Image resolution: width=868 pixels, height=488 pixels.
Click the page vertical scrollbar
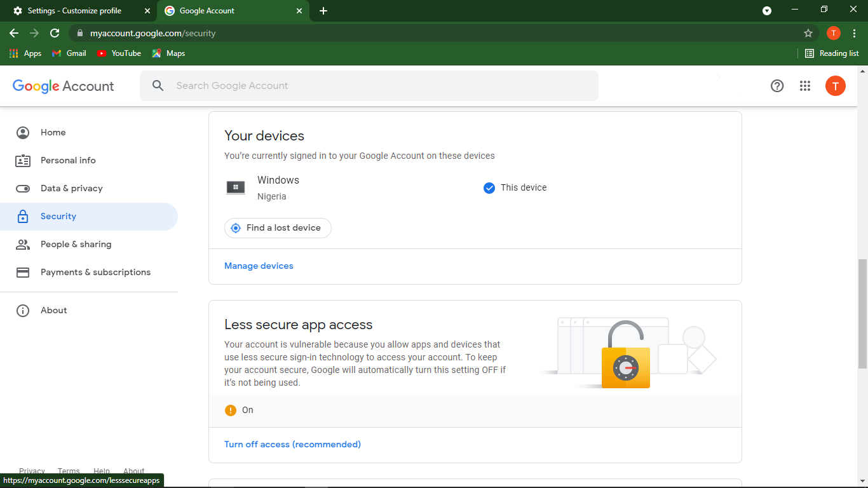pos(862,314)
